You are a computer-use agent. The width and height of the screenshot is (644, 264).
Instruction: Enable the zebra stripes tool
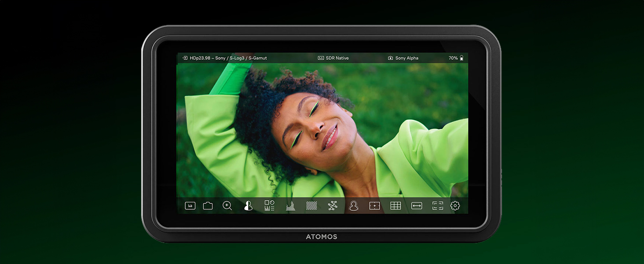pos(311,205)
